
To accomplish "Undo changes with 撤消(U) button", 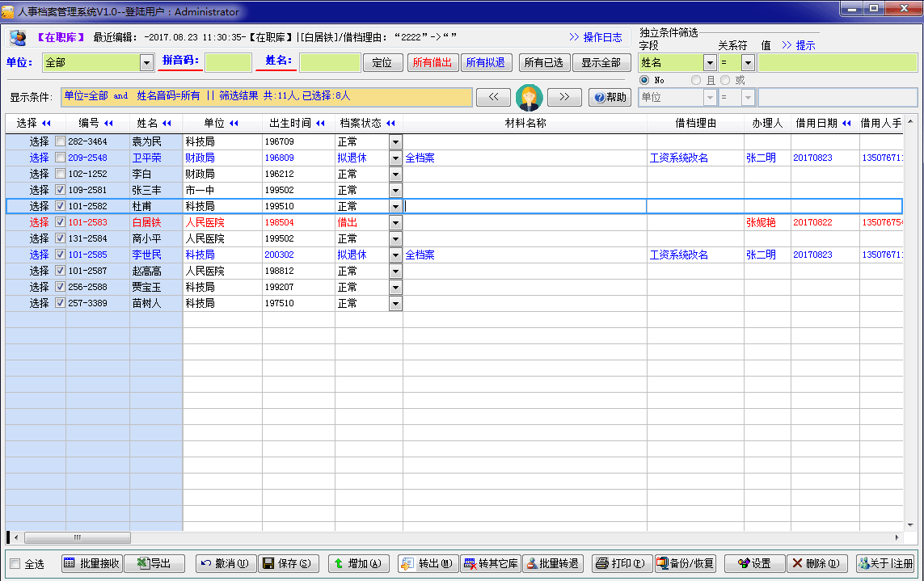I will [226, 563].
